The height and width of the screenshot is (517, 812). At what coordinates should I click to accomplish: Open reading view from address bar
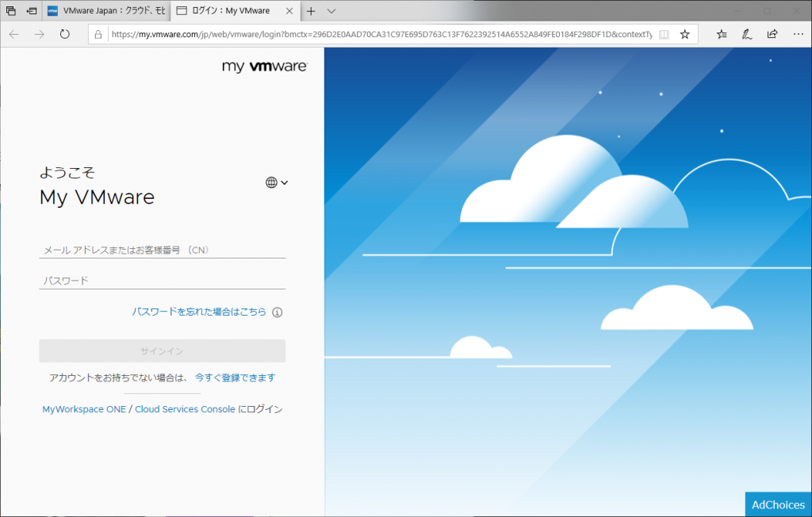point(664,35)
